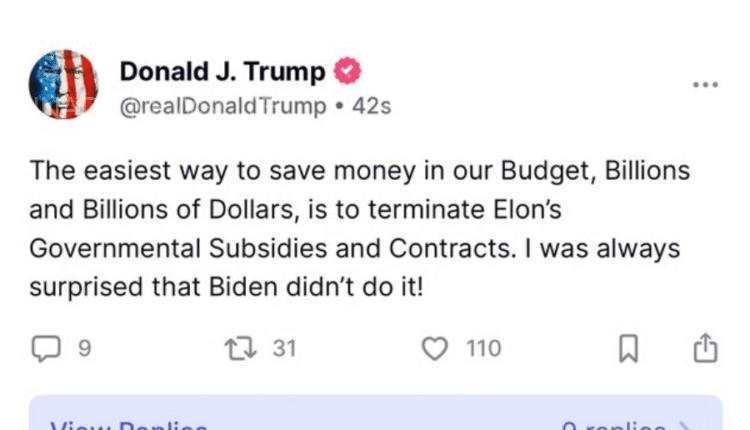Click the reply count of 9
Screen dimensions: 750x430
[x=85, y=348]
